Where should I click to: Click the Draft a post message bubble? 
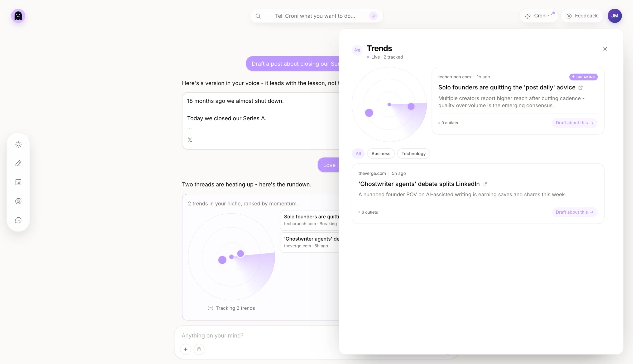point(292,64)
